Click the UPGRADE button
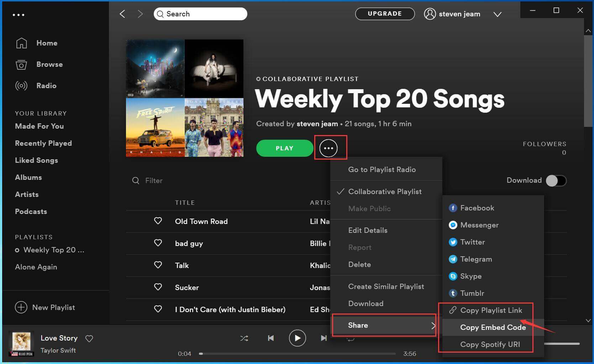 [x=385, y=14]
